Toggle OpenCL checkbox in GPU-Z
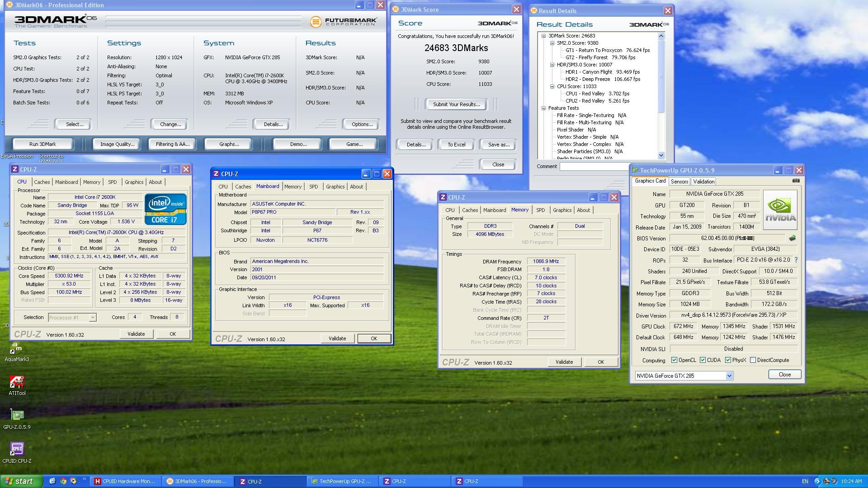Viewport: 868px width, 488px height. click(x=674, y=360)
